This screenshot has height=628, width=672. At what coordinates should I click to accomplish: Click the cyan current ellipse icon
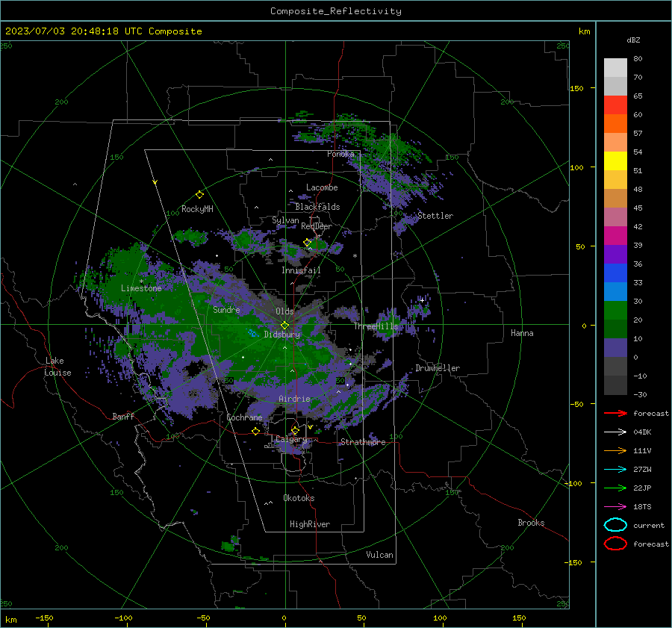click(615, 525)
